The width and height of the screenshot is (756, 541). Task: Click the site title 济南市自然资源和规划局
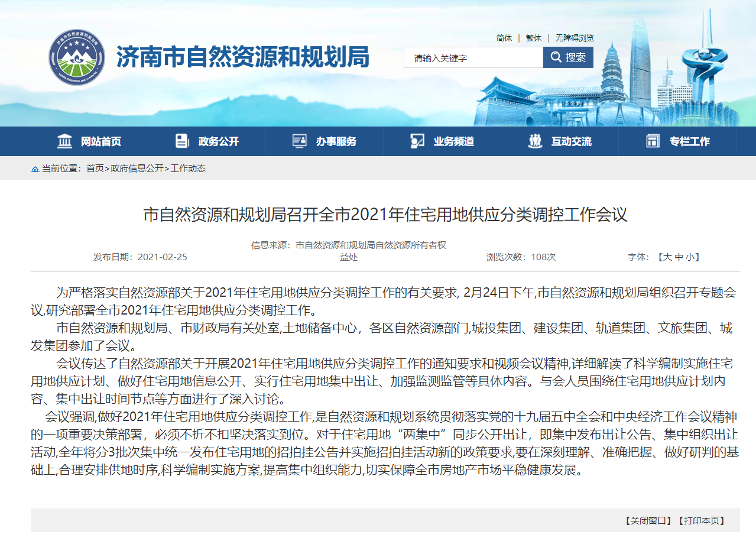(242, 57)
